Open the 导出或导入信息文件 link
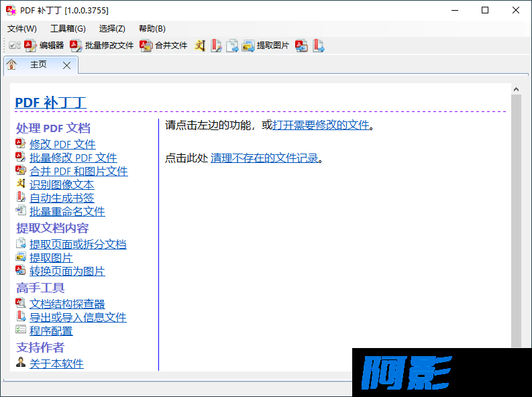This screenshot has width=532, height=397. 78,317
